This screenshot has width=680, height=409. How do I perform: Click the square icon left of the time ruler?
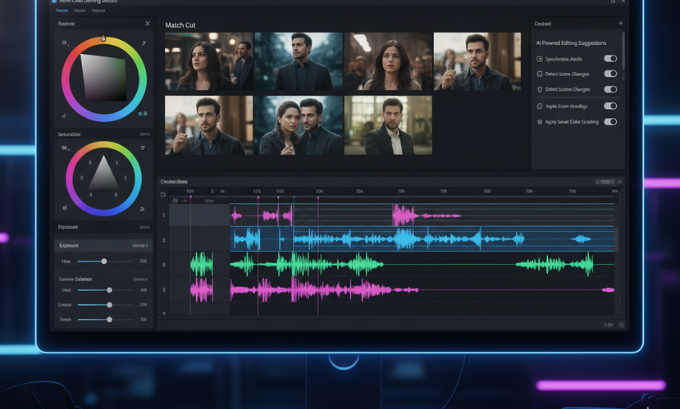click(163, 195)
